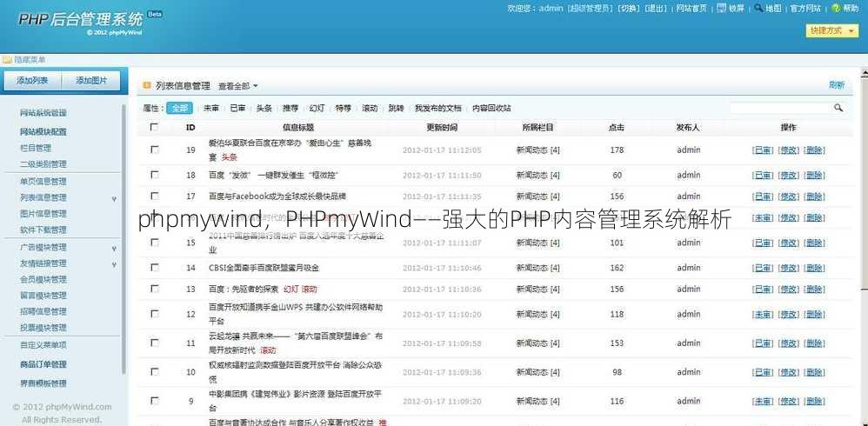Toggle the select-all checkbox in table header
This screenshot has height=426, width=868.
coord(155,127)
